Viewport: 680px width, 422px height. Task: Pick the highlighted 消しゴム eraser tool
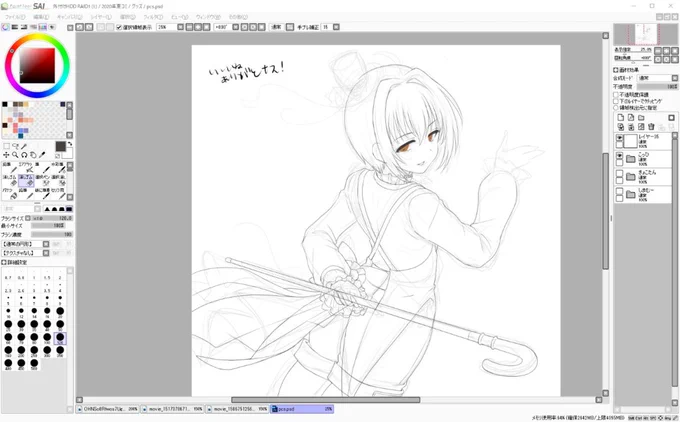click(x=26, y=180)
